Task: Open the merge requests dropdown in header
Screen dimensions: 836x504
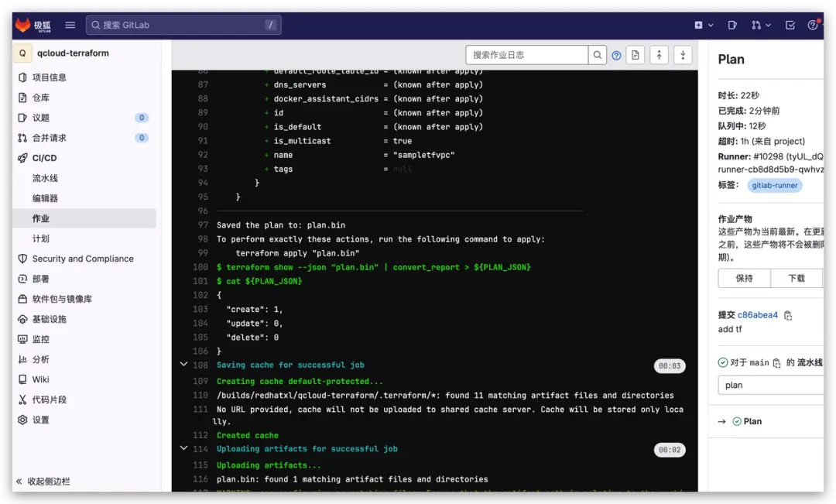Action: coord(762,25)
